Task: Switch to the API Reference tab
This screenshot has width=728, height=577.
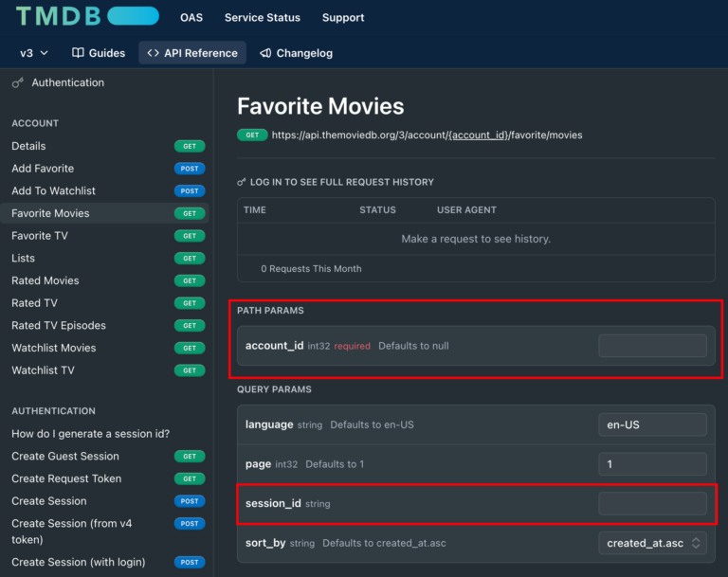Action: (191, 53)
